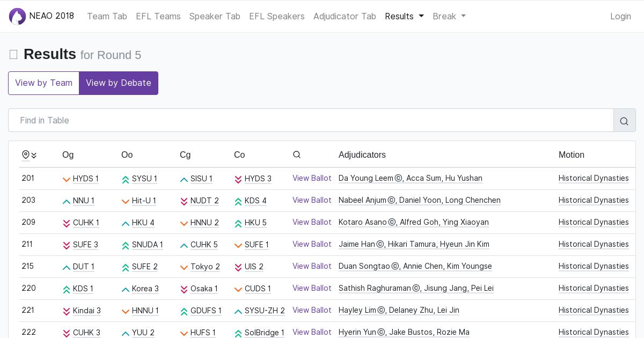Open the Adjudicator Tab page

[345, 16]
